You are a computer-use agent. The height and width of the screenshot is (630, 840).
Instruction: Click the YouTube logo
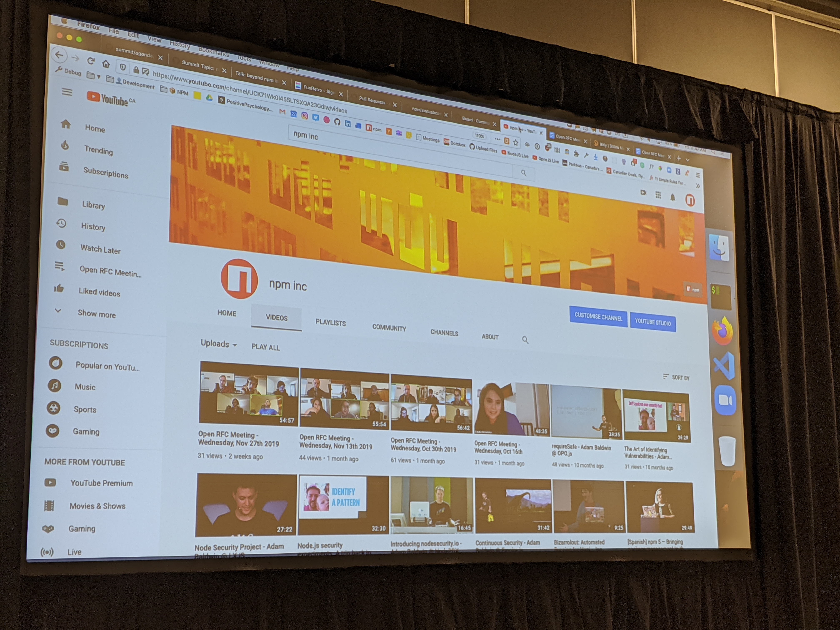coord(110,100)
